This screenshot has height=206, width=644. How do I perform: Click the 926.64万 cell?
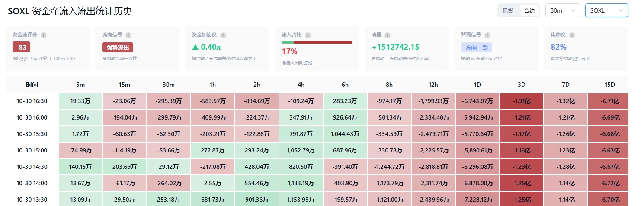tap(345, 117)
